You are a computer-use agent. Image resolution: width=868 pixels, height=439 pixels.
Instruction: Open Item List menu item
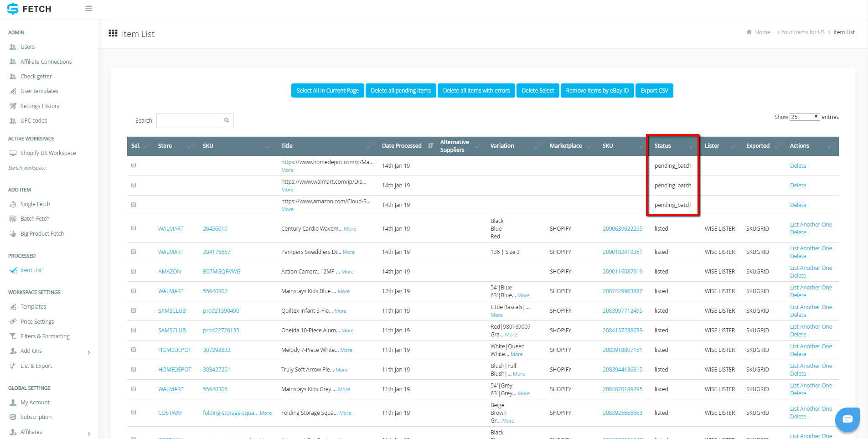(31, 270)
